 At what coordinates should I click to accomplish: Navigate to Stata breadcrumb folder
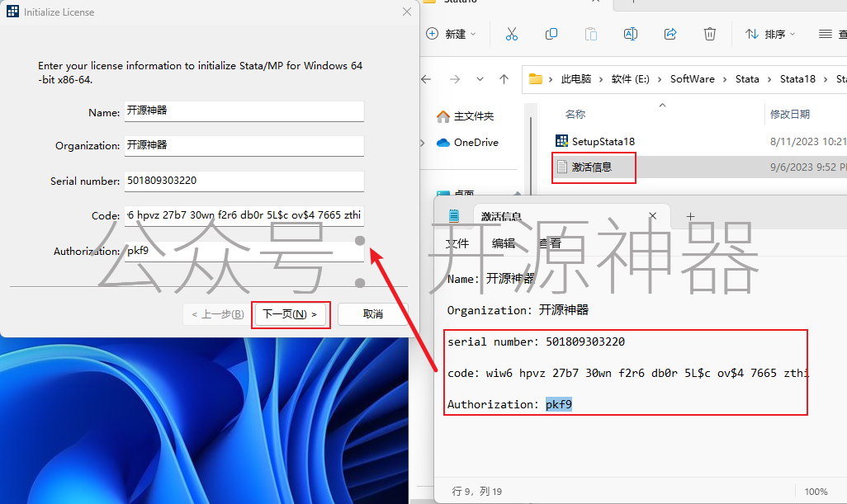tap(747, 79)
